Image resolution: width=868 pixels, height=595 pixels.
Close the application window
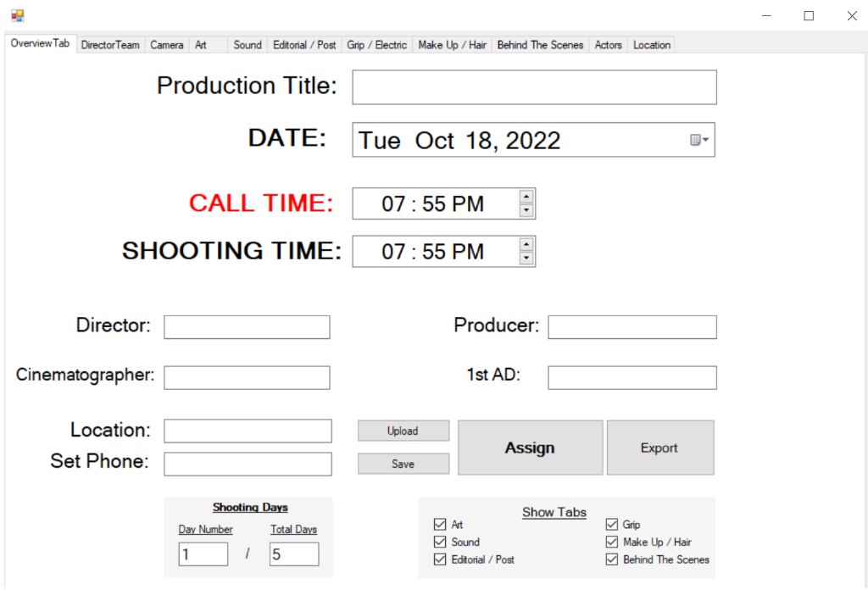click(852, 15)
